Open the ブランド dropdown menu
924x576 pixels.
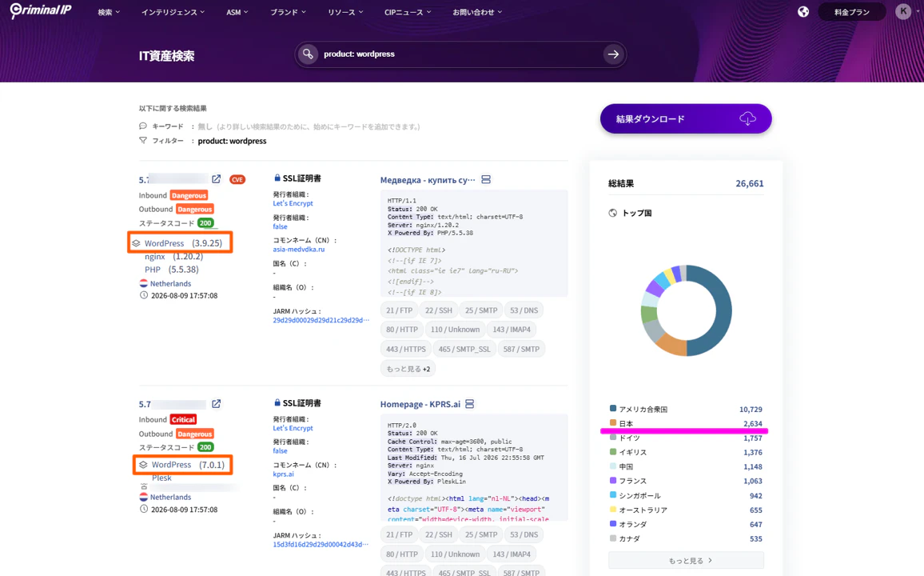pos(288,12)
